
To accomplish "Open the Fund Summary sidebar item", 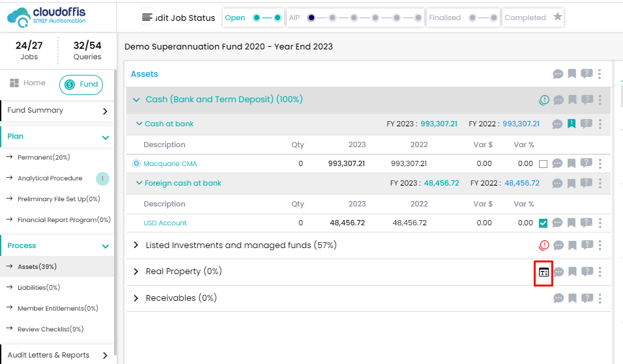I will click(x=57, y=111).
